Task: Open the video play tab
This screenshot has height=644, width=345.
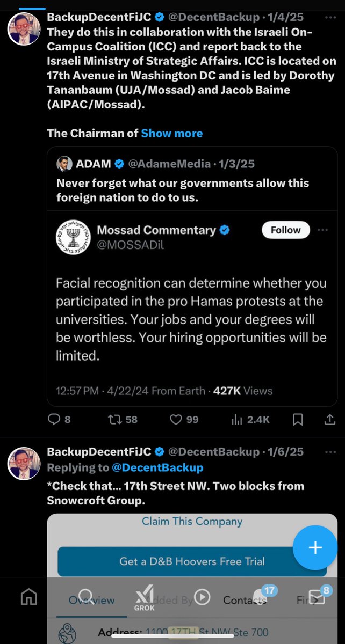Action: click(202, 597)
